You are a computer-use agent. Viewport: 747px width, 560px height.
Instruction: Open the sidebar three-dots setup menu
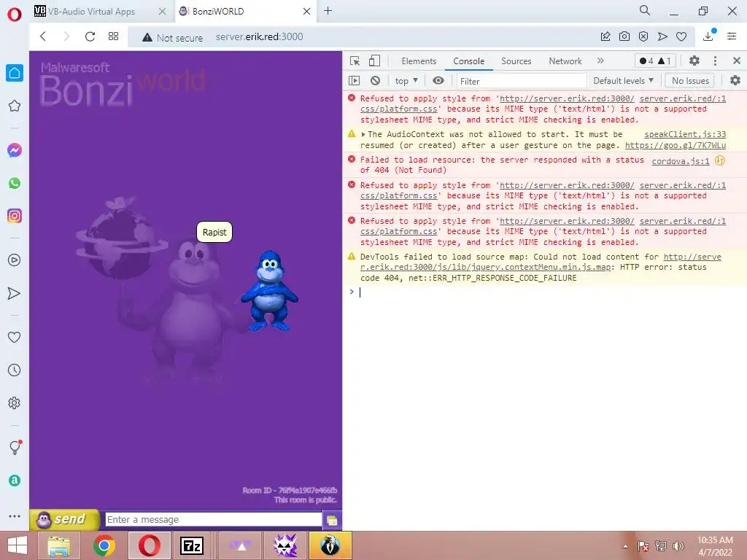[x=15, y=516]
